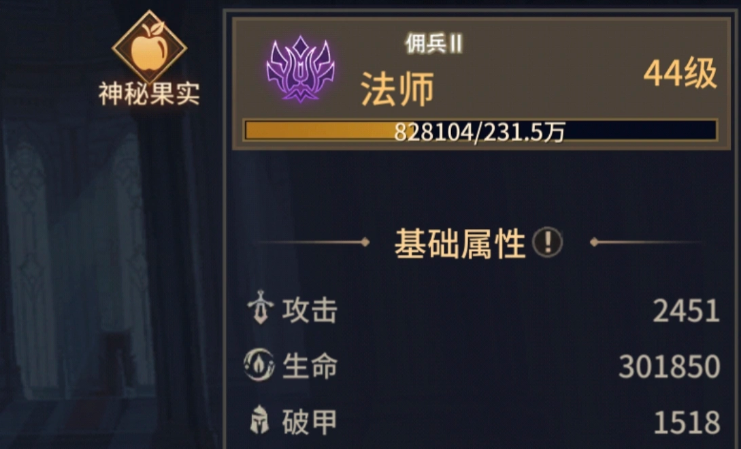Click the 攻击 attribute label
741x449 pixels.
pos(310,311)
